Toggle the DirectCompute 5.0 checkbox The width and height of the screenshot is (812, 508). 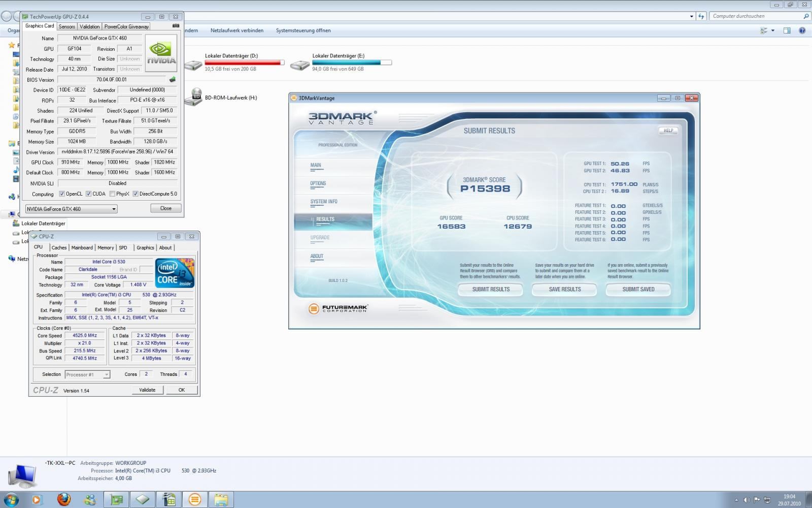(136, 194)
